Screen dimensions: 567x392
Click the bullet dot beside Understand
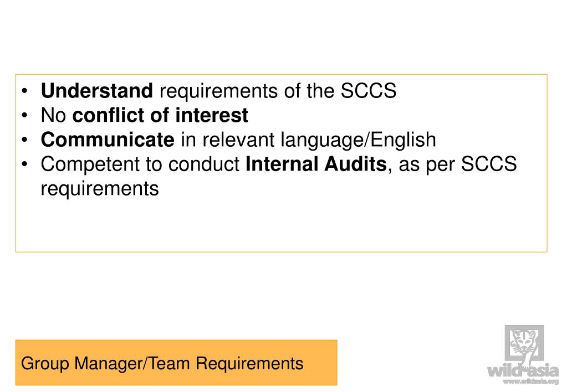coord(24,91)
